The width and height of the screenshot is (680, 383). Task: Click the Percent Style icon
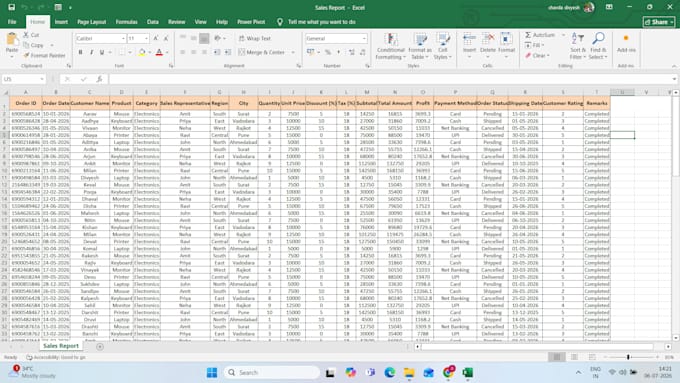[328, 52]
